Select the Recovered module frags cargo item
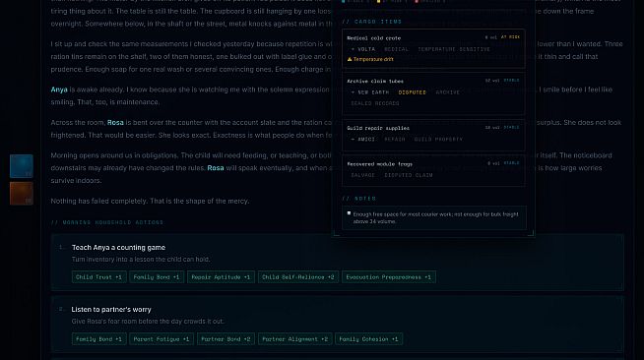 433,170
